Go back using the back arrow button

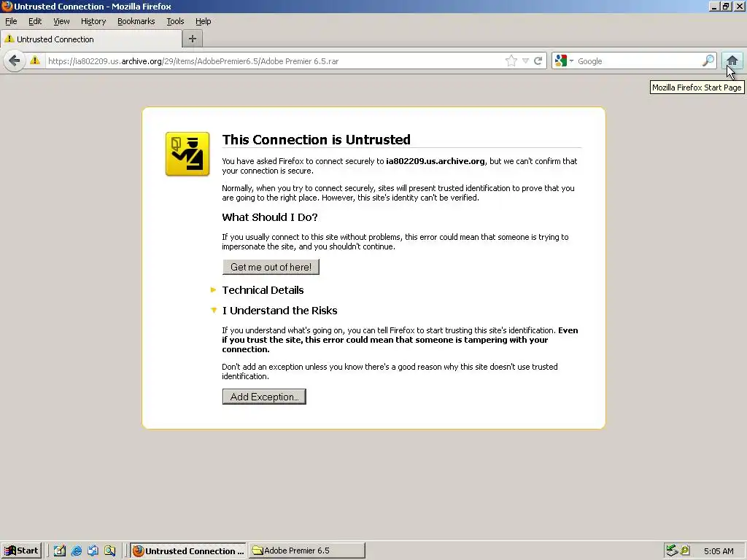pyautogui.click(x=15, y=61)
